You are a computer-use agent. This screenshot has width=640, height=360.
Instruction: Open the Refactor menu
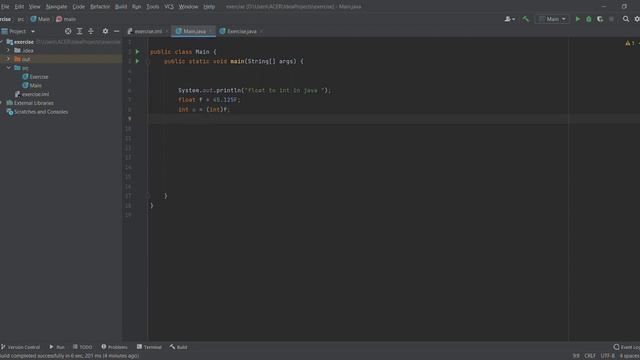click(x=100, y=7)
